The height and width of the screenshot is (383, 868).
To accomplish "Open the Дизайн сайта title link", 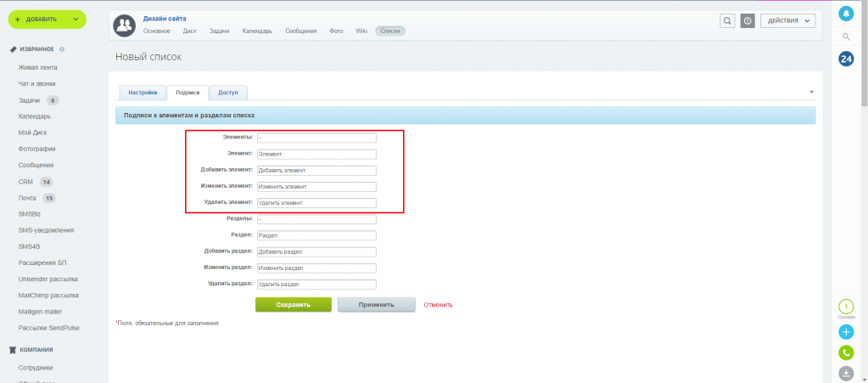I will click(165, 19).
